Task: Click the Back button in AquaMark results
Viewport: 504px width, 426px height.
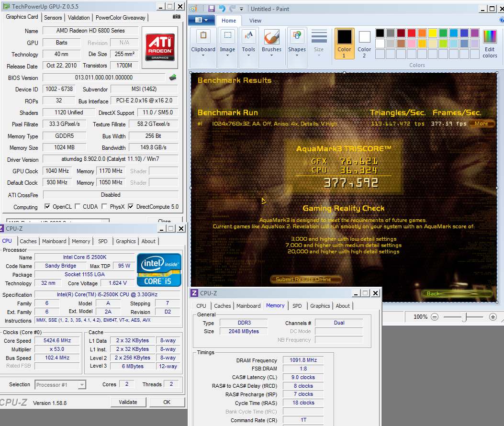Action: (457, 293)
